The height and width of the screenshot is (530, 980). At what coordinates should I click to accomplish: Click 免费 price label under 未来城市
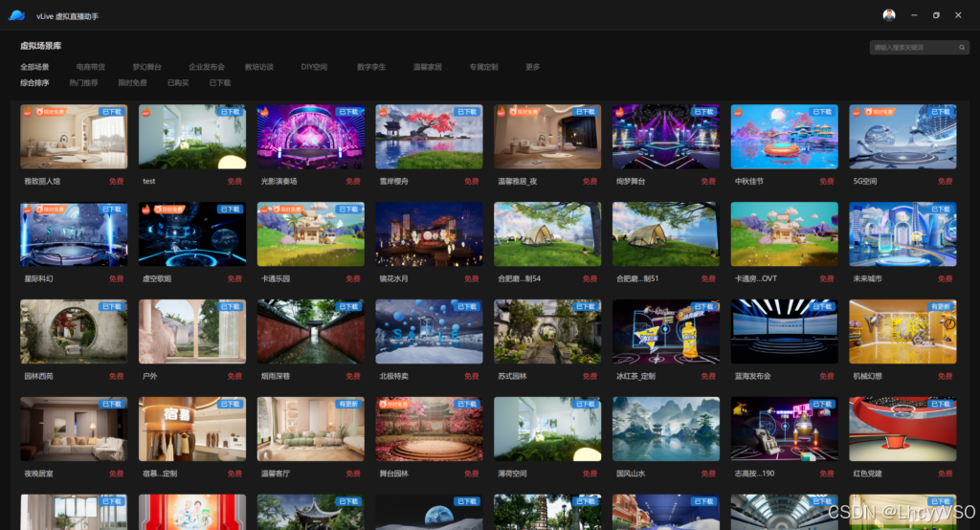click(x=945, y=278)
